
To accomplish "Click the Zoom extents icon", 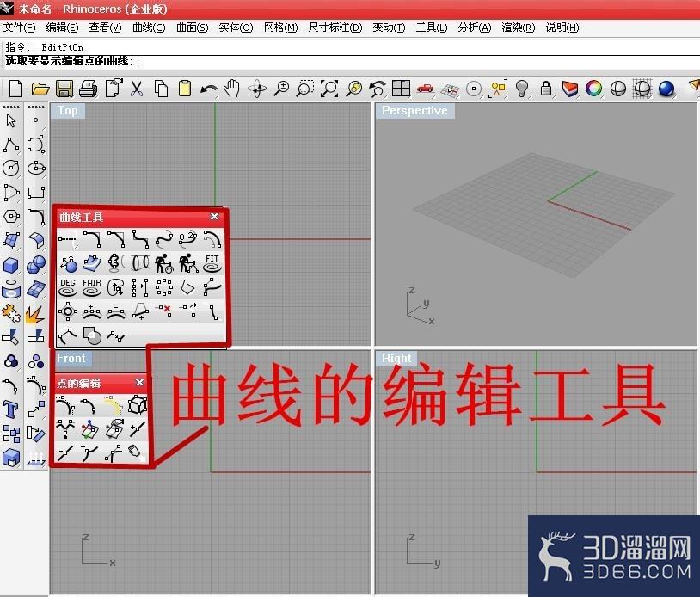I will (329, 89).
